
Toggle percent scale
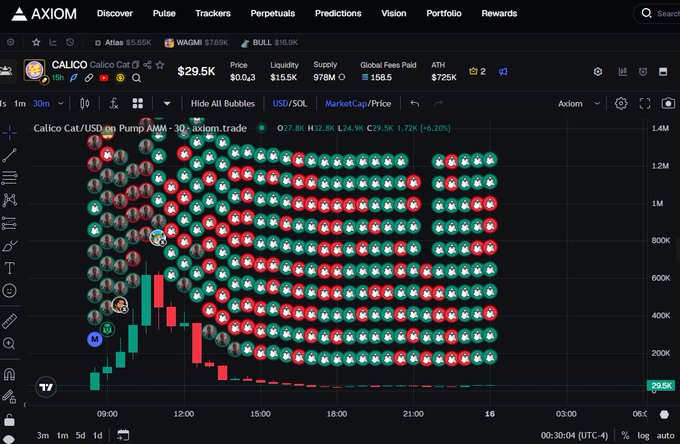(x=625, y=435)
